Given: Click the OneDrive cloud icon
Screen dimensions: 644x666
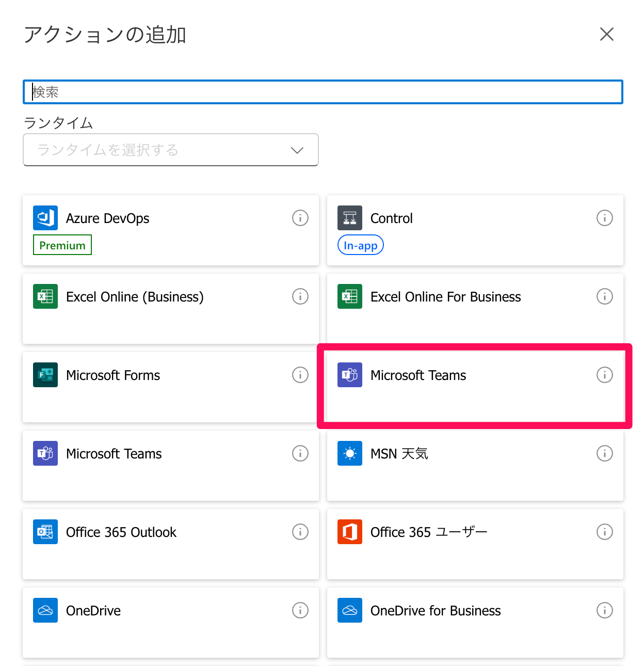Looking at the screenshot, I should pyautogui.click(x=45, y=610).
